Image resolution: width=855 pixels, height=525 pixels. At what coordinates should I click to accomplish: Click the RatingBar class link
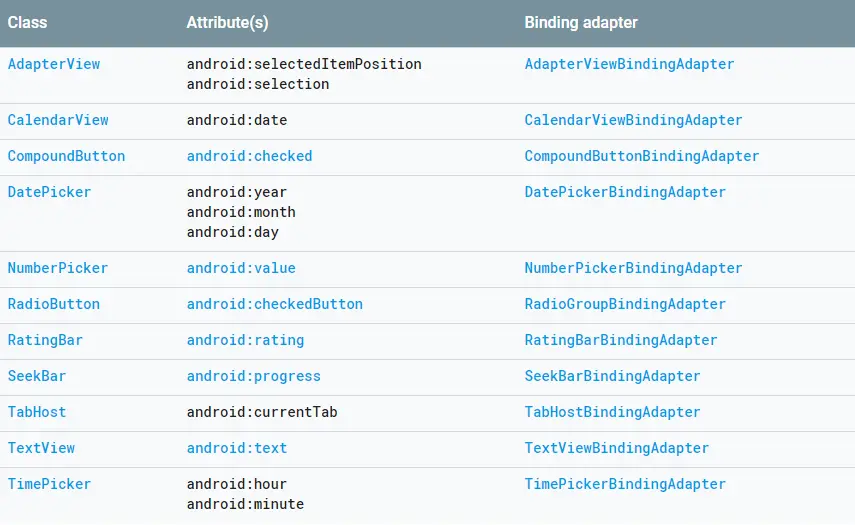tap(45, 340)
